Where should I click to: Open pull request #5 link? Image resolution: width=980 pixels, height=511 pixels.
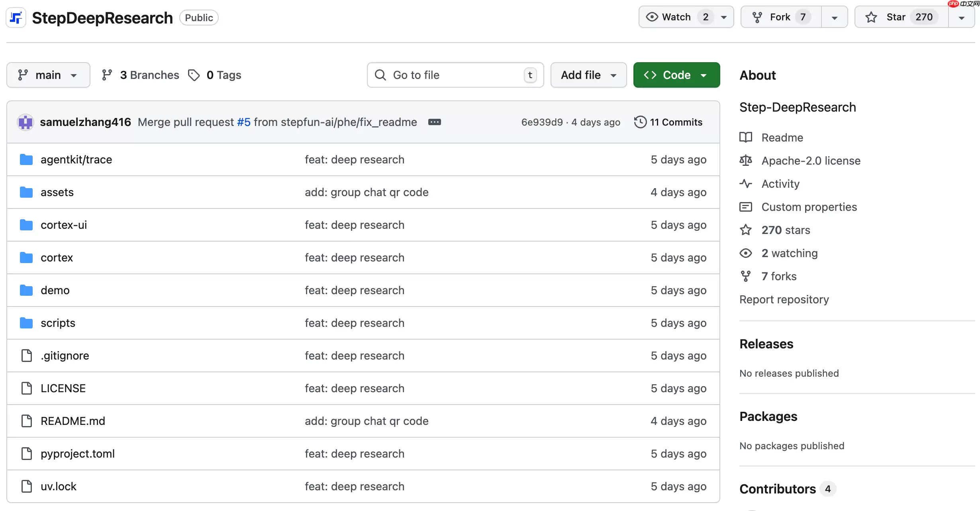coord(243,122)
